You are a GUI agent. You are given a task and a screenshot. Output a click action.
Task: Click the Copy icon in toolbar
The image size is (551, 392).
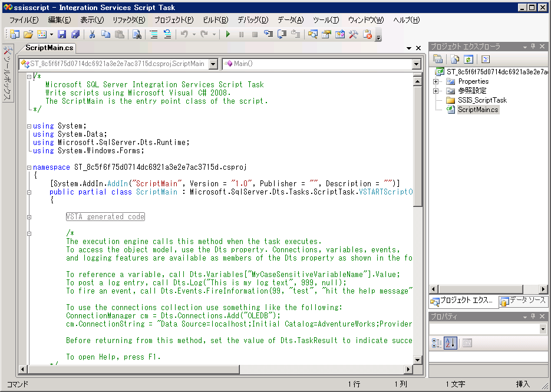coord(105,34)
